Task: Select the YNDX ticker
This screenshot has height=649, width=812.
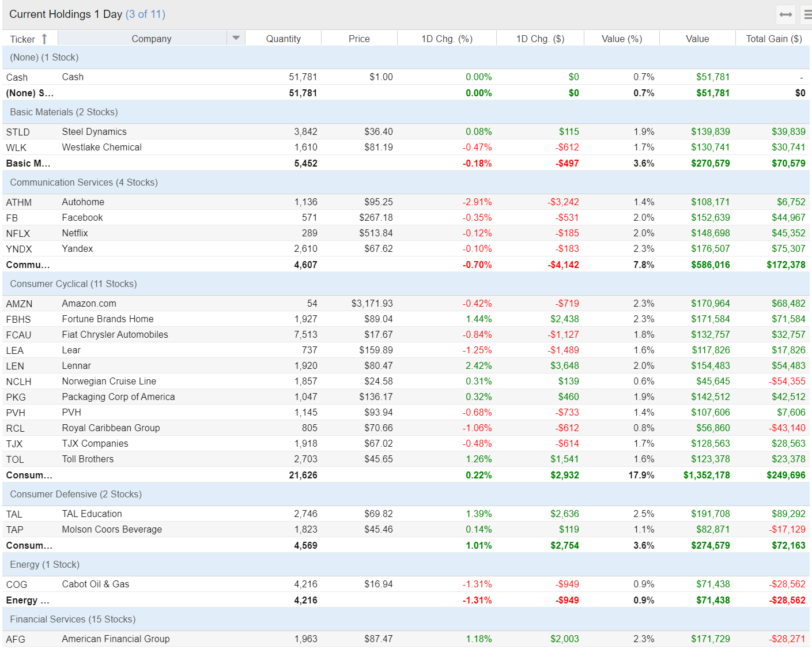Action: [x=19, y=249]
